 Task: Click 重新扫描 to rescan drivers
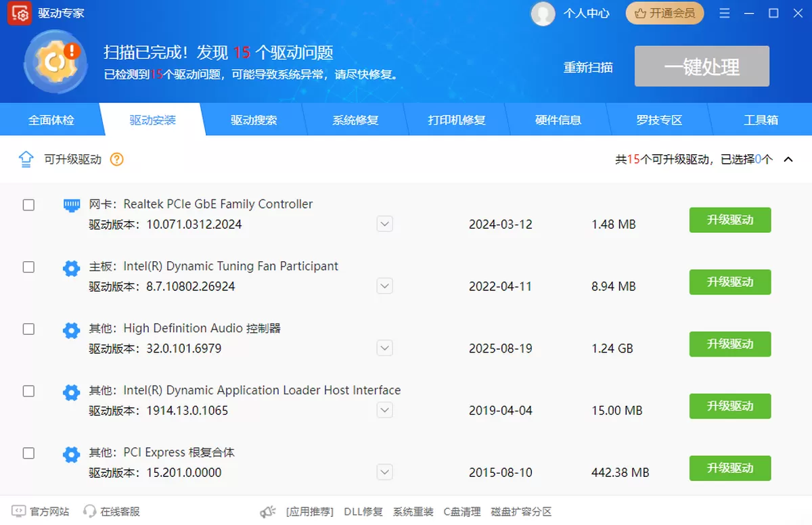coord(588,67)
